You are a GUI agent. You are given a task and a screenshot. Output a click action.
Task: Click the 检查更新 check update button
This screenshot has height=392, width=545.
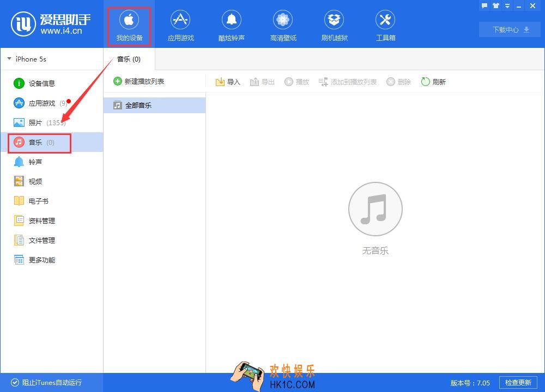(518, 383)
